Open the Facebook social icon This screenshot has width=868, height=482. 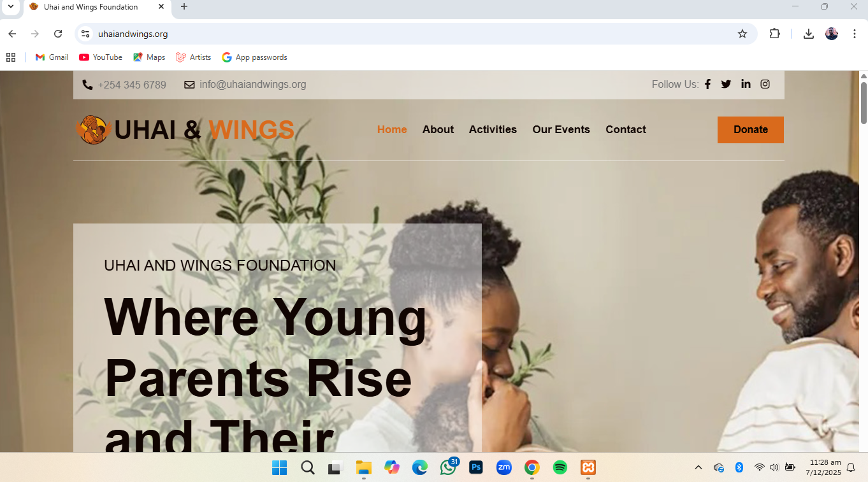[x=707, y=84]
